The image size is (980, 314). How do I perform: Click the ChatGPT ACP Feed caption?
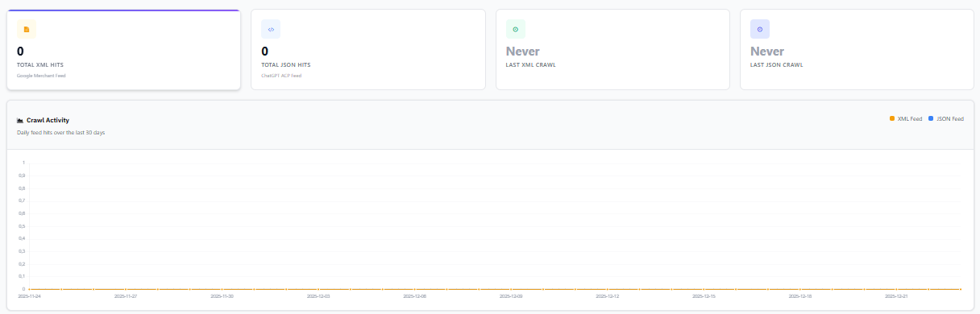tap(281, 76)
